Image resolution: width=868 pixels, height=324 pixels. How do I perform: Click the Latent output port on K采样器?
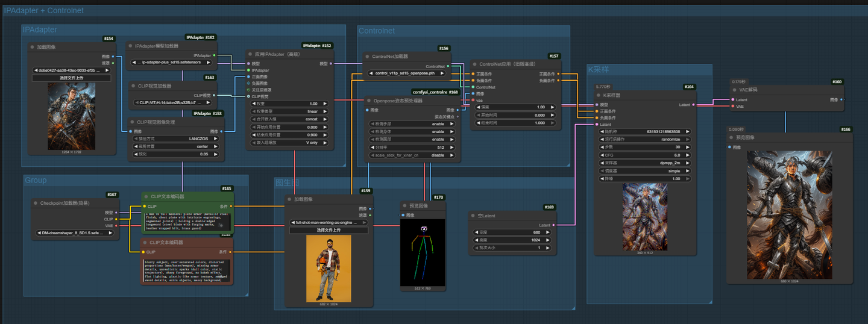point(694,105)
